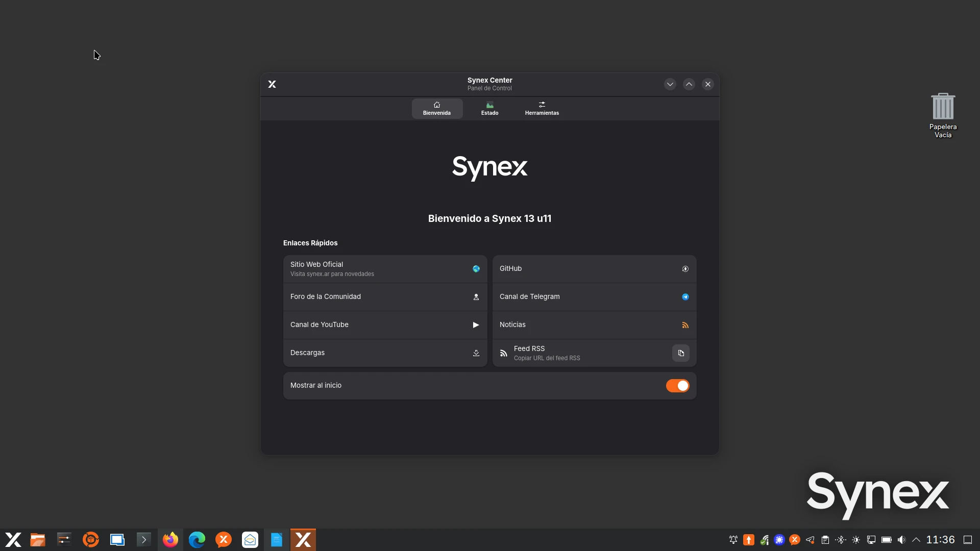
Task: Click the 'Bienvenido a Synex 13 u11' heading
Action: 489,218
